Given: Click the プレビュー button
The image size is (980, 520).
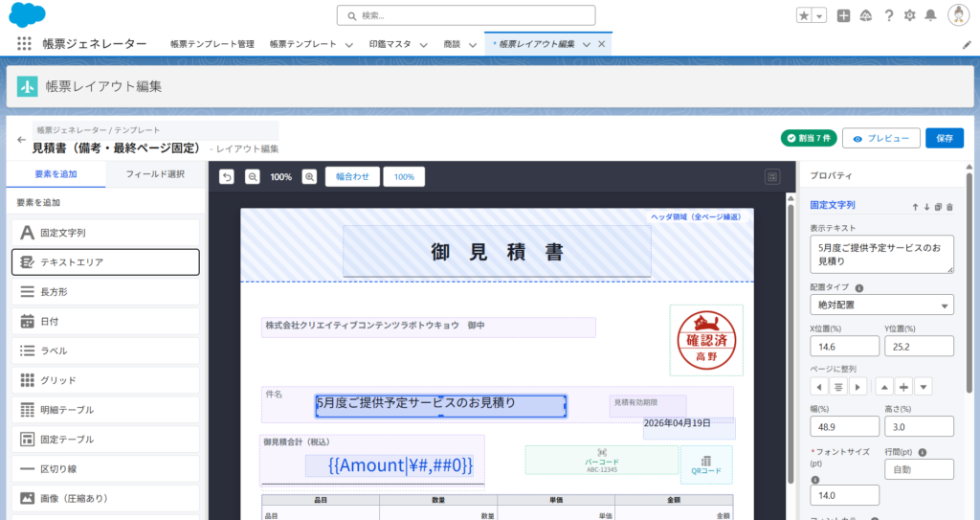Looking at the screenshot, I should 881,138.
